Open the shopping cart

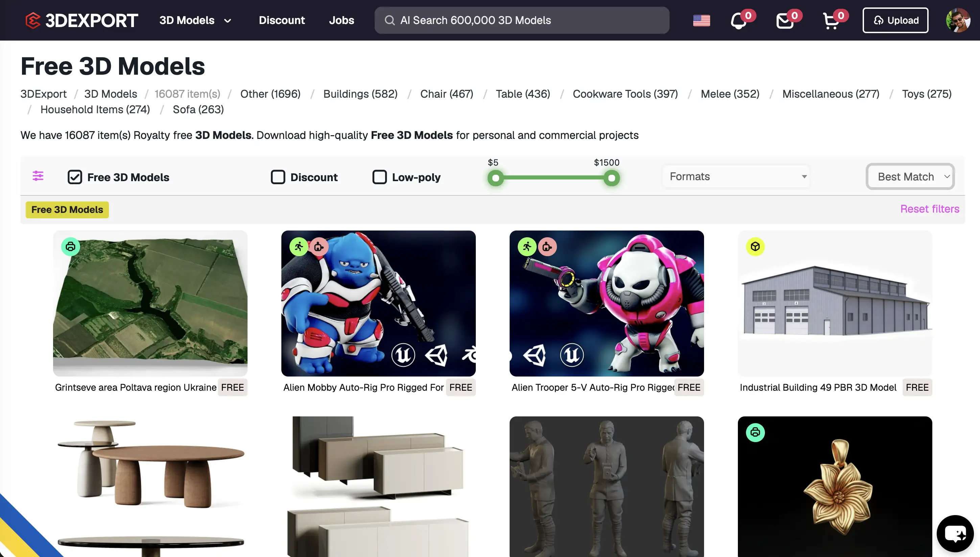[831, 21]
